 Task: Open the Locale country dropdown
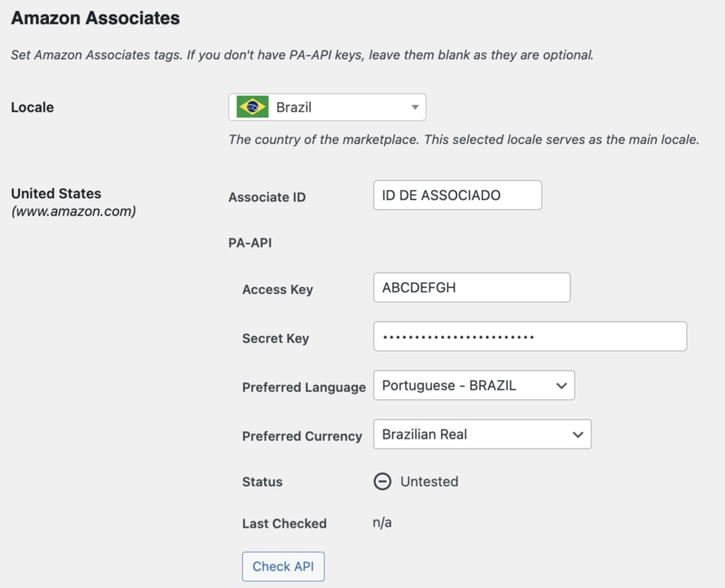click(x=327, y=106)
